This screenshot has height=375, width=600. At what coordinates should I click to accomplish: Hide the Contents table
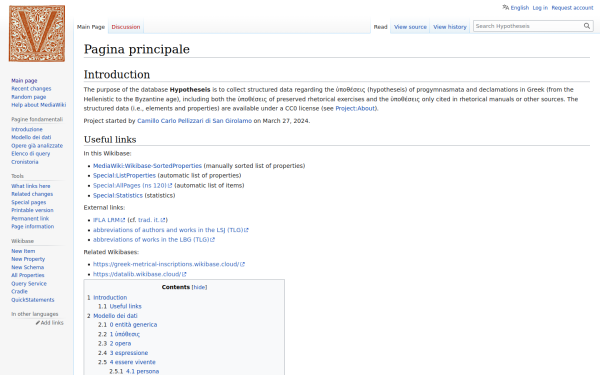[199, 287]
